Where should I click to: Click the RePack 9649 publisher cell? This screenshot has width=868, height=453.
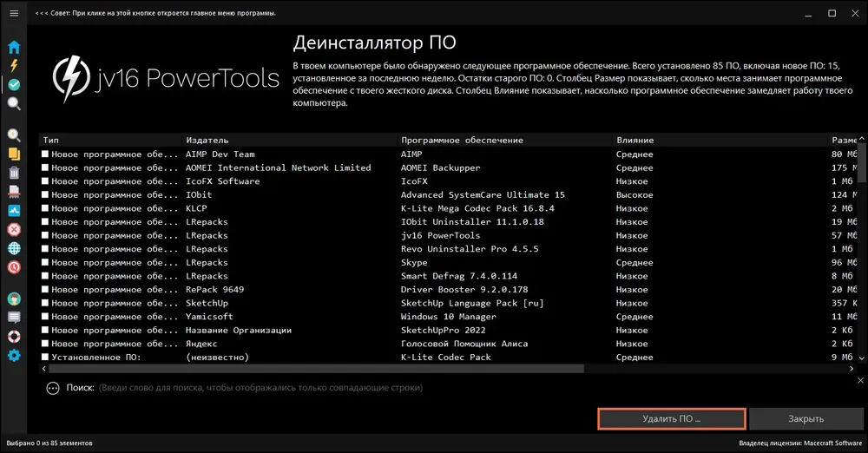pyautogui.click(x=214, y=290)
